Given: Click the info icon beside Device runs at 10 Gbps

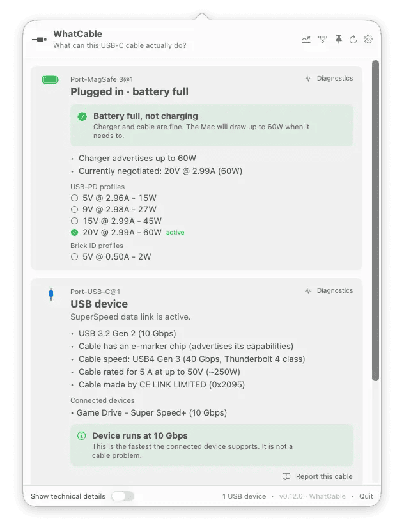Looking at the screenshot, I should pyautogui.click(x=81, y=435).
